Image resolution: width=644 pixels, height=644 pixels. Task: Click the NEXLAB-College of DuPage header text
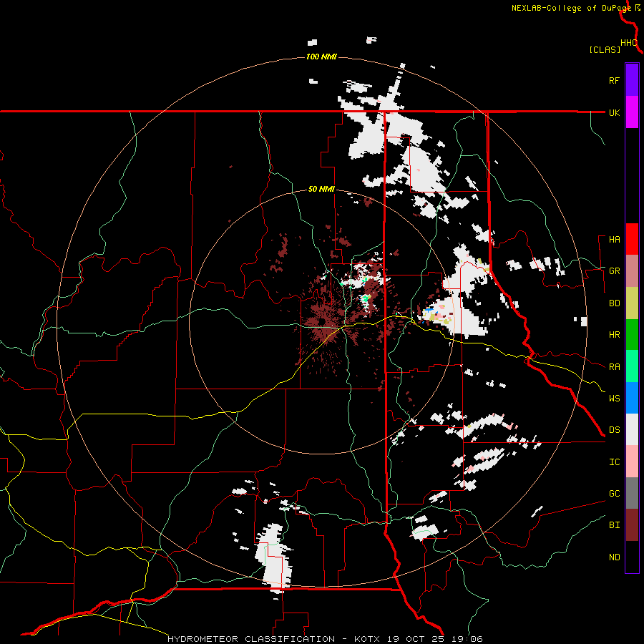point(571,8)
